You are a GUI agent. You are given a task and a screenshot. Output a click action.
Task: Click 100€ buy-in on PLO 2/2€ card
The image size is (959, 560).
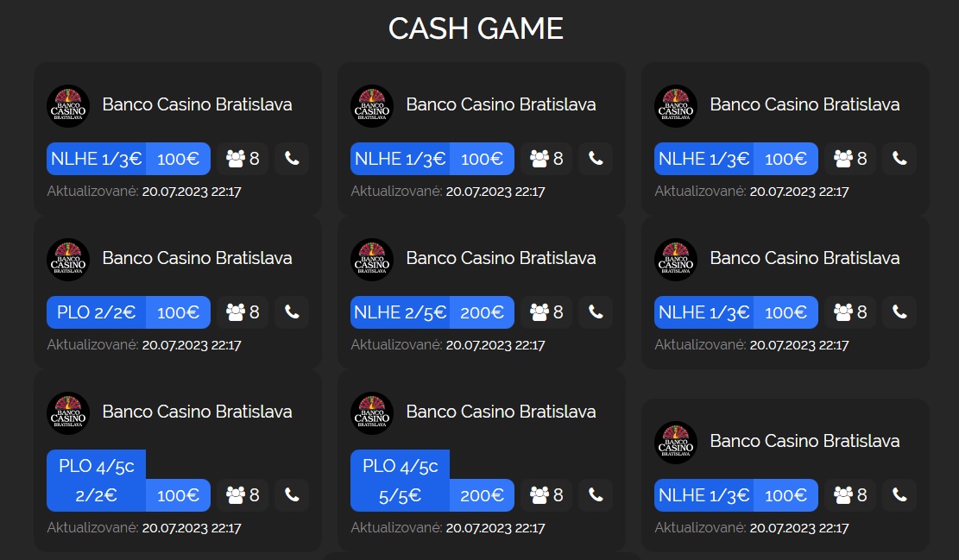coord(178,312)
